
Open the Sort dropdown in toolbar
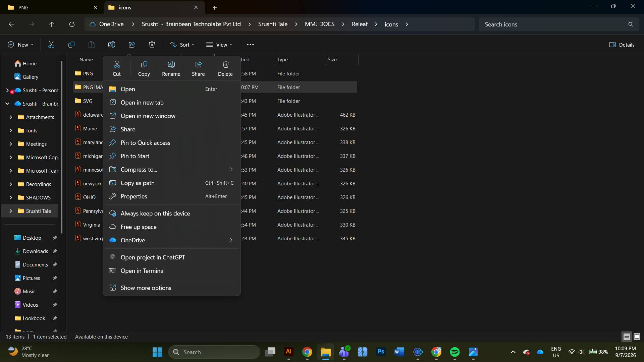(x=182, y=45)
